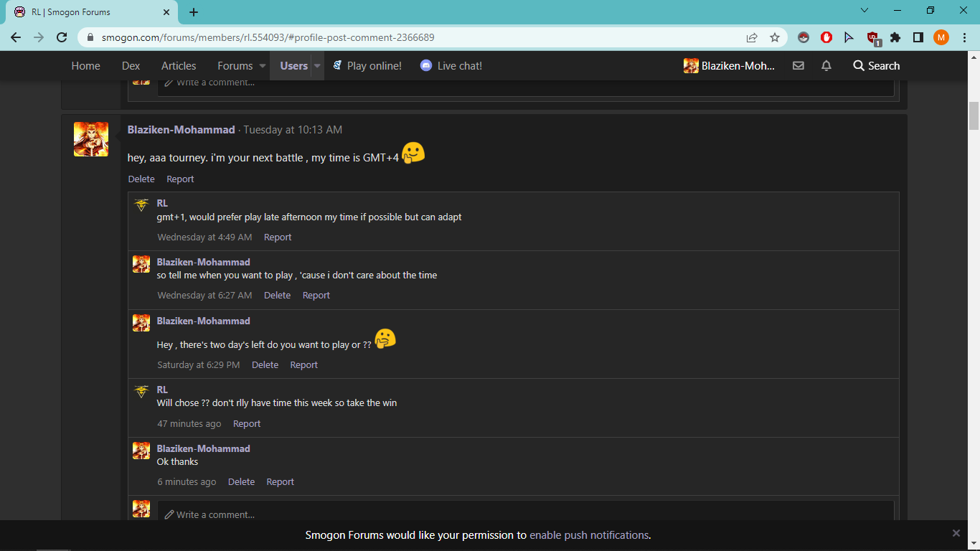Image resolution: width=980 pixels, height=551 pixels.
Task: Open the Search button
Action: [876, 66]
